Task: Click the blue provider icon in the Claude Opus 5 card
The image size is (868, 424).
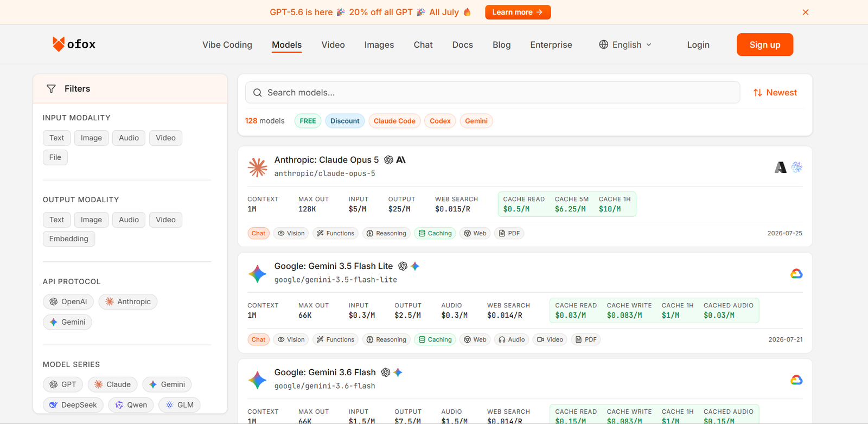Action: [x=797, y=168]
